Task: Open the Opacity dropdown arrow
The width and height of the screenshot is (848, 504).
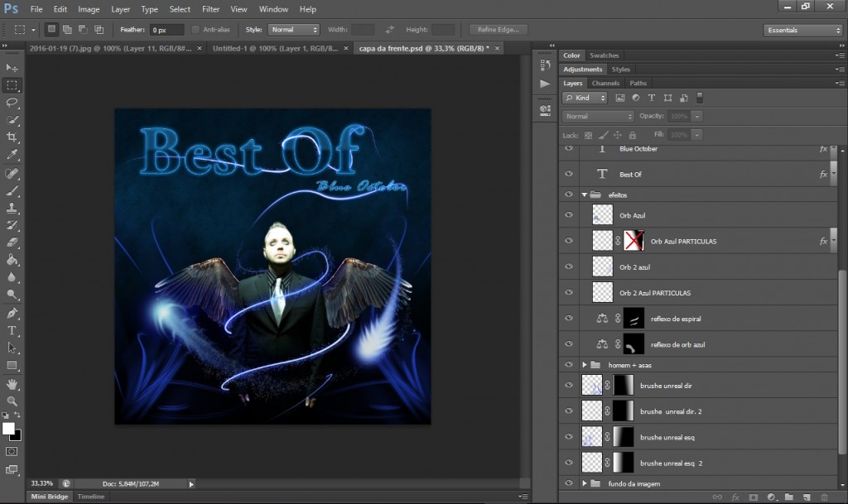Action: pyautogui.click(x=697, y=116)
